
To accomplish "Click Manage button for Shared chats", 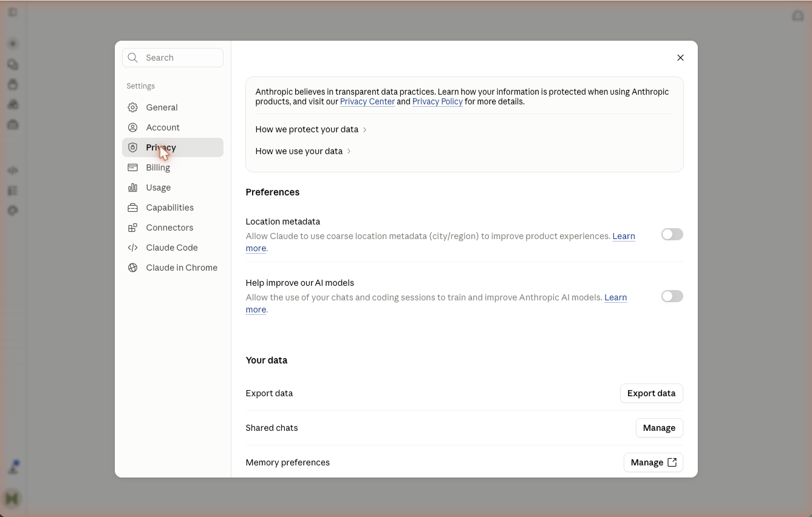I will point(659,428).
